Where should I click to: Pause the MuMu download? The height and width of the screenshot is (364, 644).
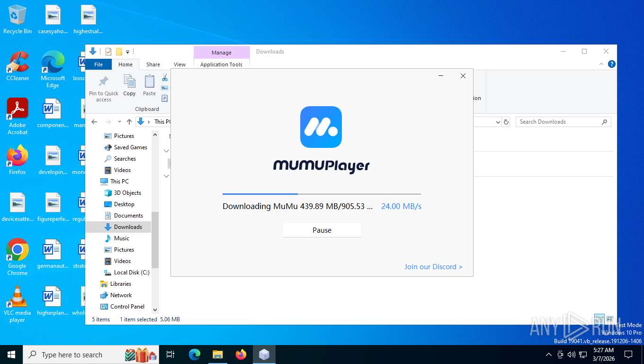coord(322,230)
